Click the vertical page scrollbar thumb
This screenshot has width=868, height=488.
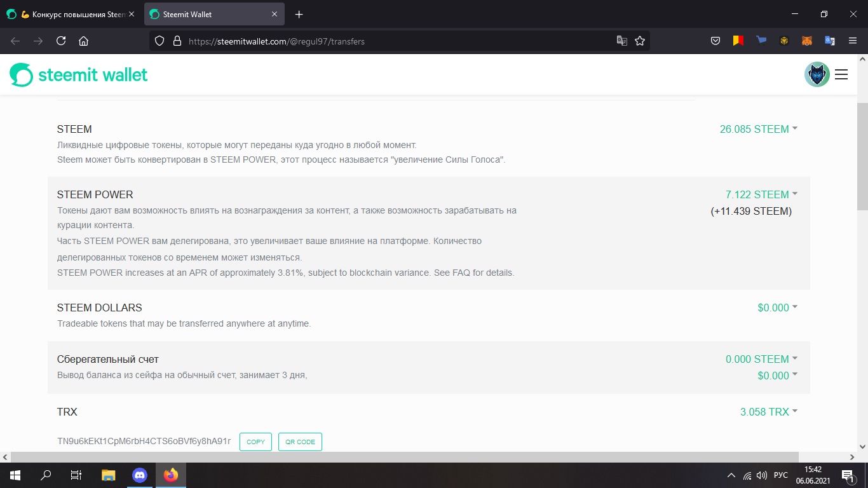pyautogui.click(x=862, y=156)
